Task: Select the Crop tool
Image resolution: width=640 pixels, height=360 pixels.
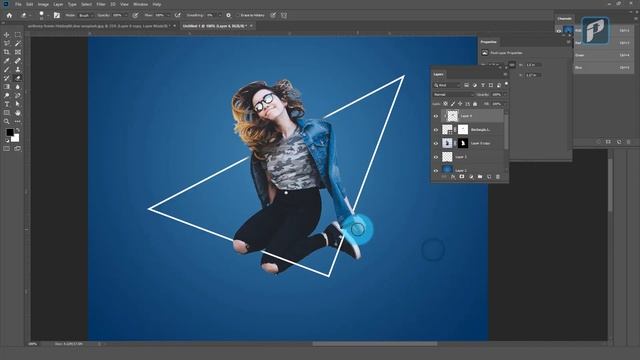Action: [7, 52]
